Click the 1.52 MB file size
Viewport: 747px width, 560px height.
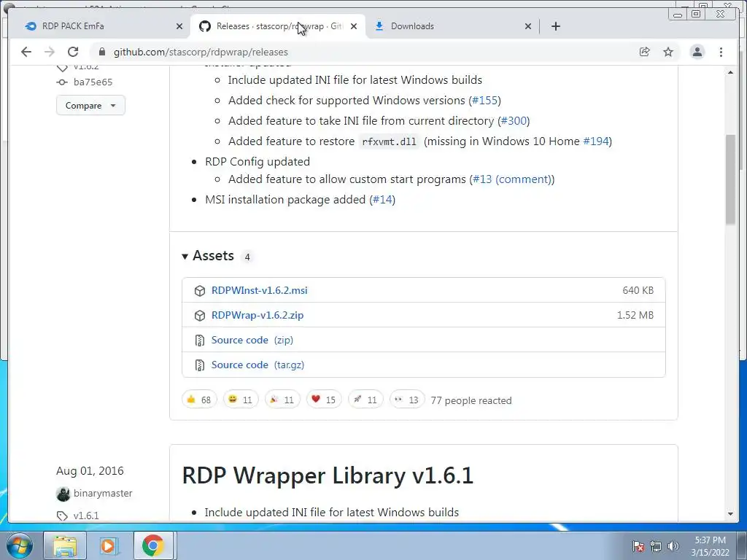click(635, 315)
